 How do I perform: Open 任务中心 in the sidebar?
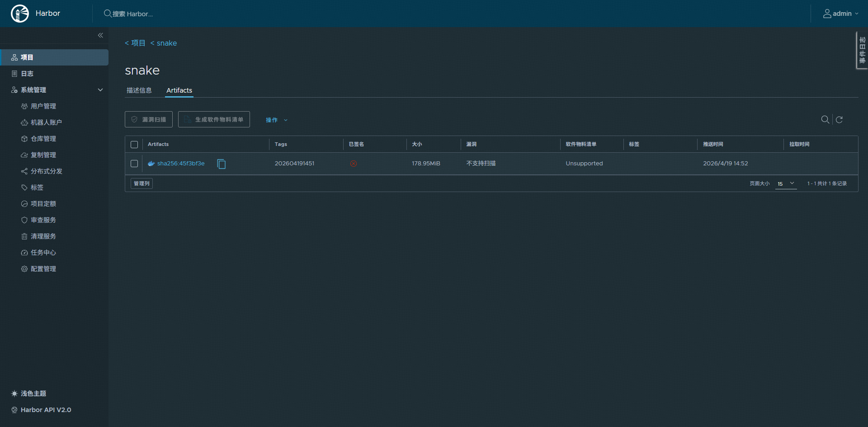(43, 253)
